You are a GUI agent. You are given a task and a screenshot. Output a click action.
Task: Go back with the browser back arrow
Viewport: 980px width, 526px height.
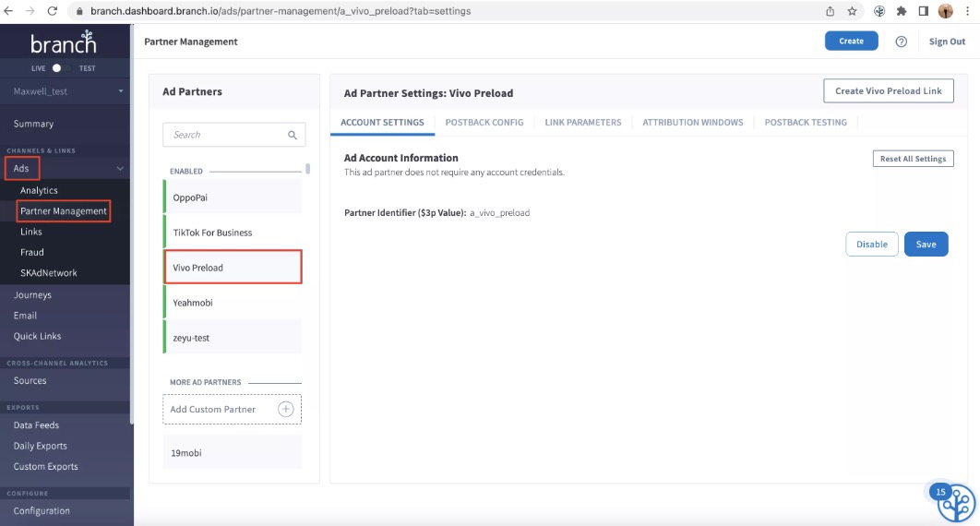[8, 11]
